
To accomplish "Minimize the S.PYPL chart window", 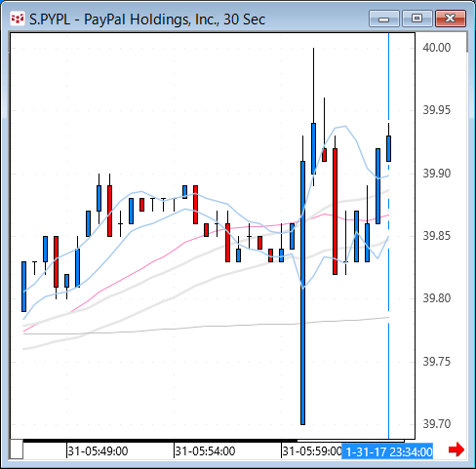I will point(384,19).
